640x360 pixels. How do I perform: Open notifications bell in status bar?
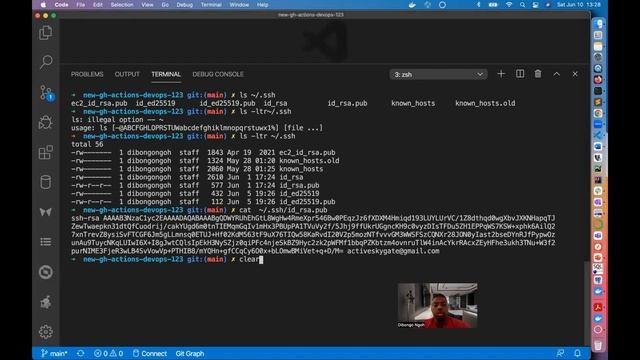[x=577, y=353]
